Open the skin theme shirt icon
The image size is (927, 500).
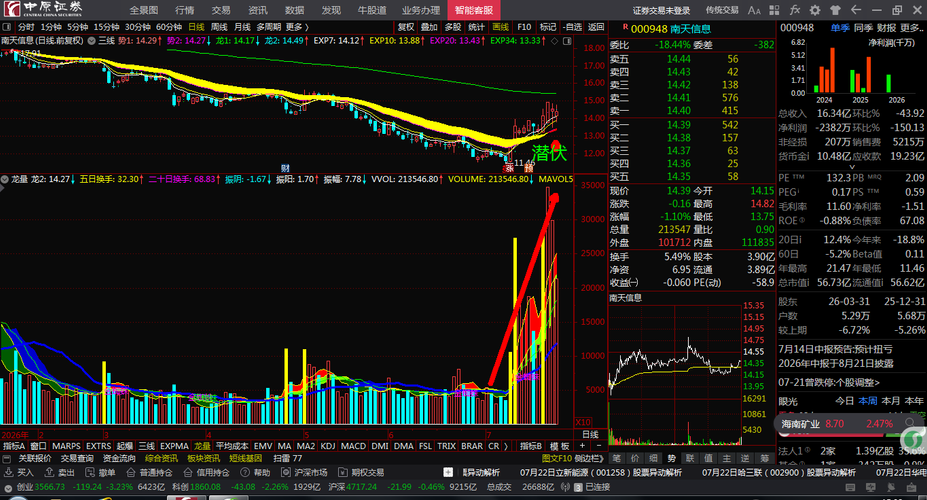(835, 10)
